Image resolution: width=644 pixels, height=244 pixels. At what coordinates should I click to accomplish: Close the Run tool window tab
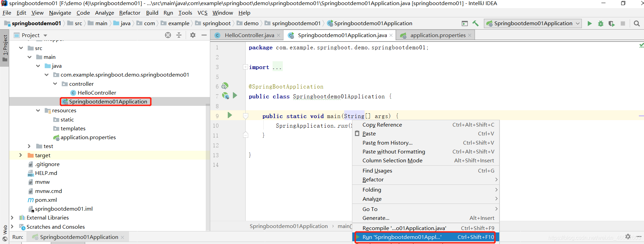click(122, 237)
